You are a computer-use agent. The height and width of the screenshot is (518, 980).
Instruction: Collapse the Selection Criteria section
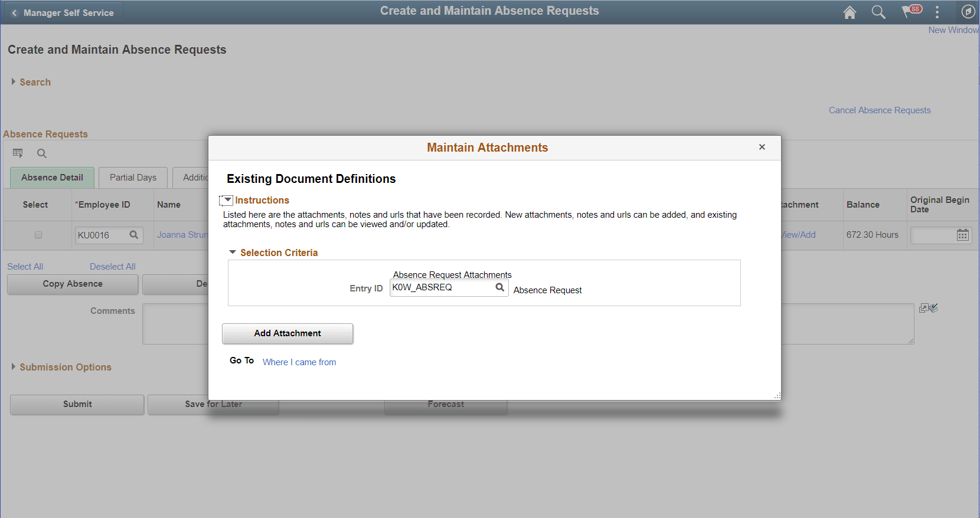[x=233, y=252]
